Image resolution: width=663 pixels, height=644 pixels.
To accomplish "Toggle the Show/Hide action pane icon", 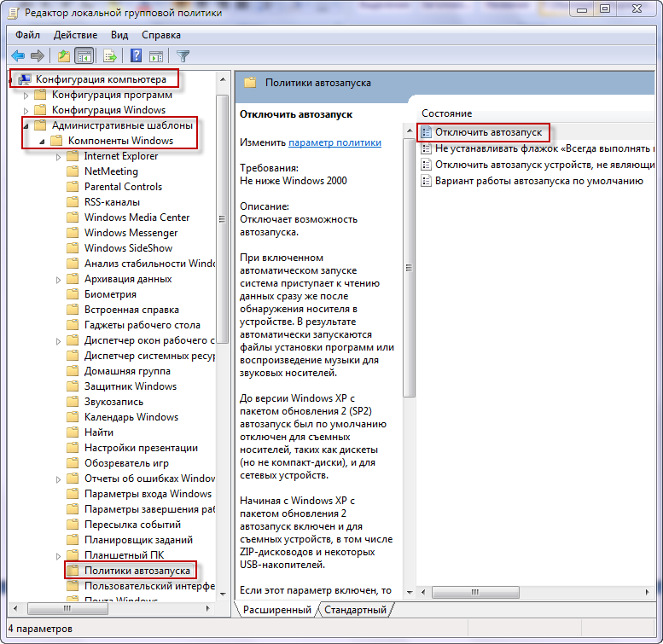I will coord(156,55).
